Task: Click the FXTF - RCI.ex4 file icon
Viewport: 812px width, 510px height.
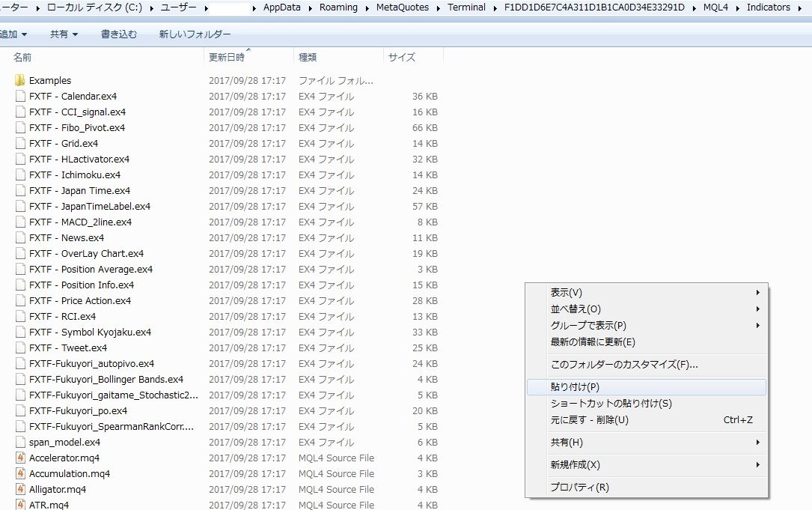Action: pyautogui.click(x=20, y=316)
